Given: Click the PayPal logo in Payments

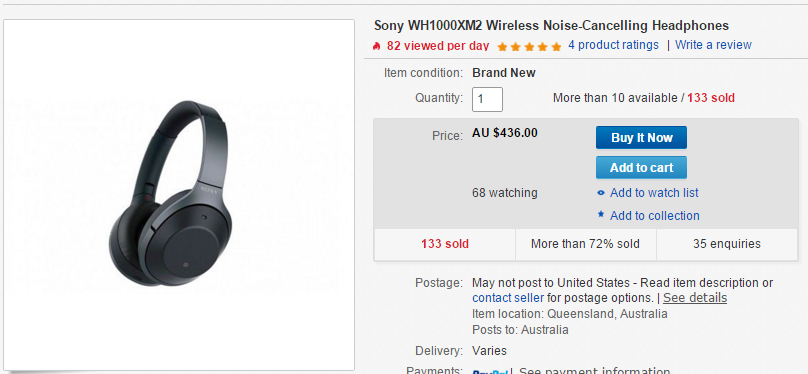Looking at the screenshot, I should click(490, 371).
